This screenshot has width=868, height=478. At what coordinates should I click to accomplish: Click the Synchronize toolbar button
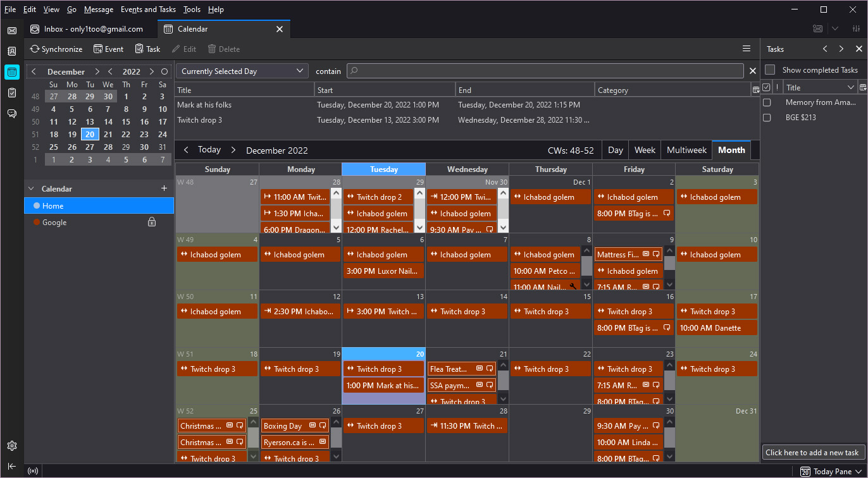click(56, 49)
